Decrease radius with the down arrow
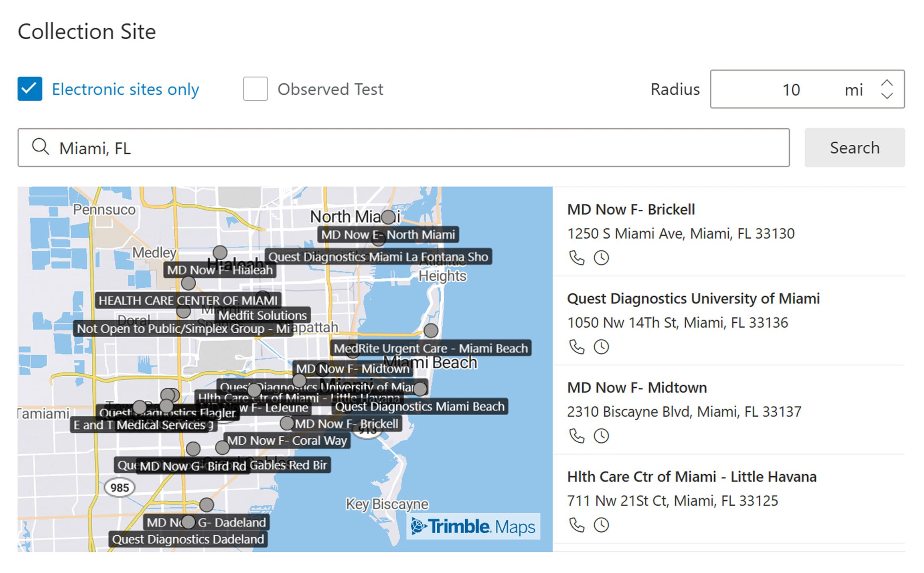Screen dimensions: 924x573 [887, 95]
